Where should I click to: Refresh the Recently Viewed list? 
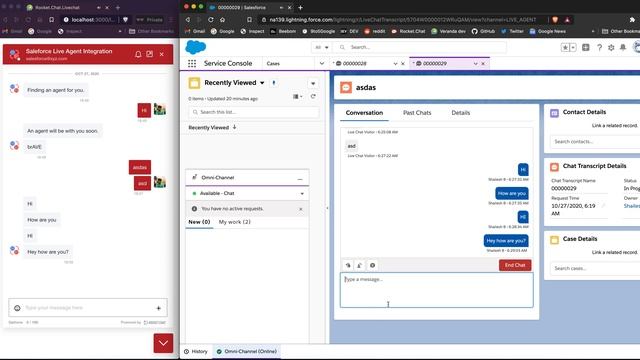tap(313, 96)
